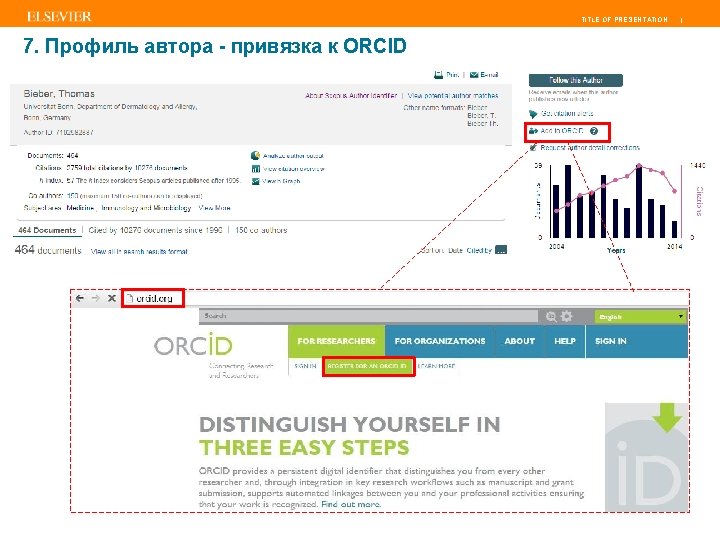The image size is (720, 540).
Task: Click the author name Bieber, Thomas
Action: (x=59, y=94)
